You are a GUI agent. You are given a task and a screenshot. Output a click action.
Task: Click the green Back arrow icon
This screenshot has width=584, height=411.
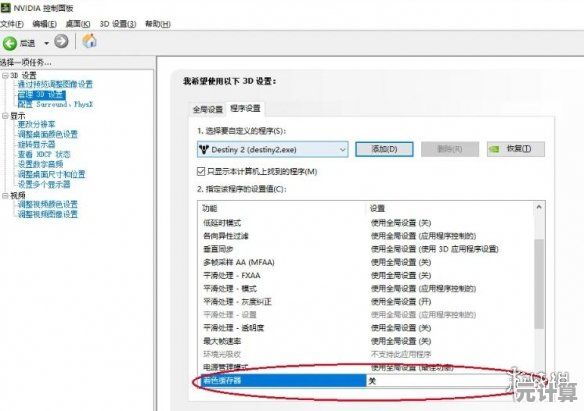(10, 43)
